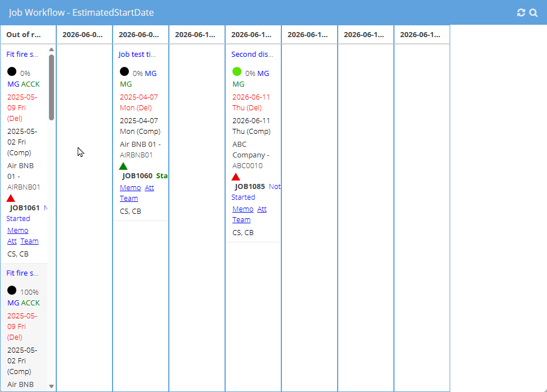Click black status dot in JOB1060 card

[x=124, y=71]
